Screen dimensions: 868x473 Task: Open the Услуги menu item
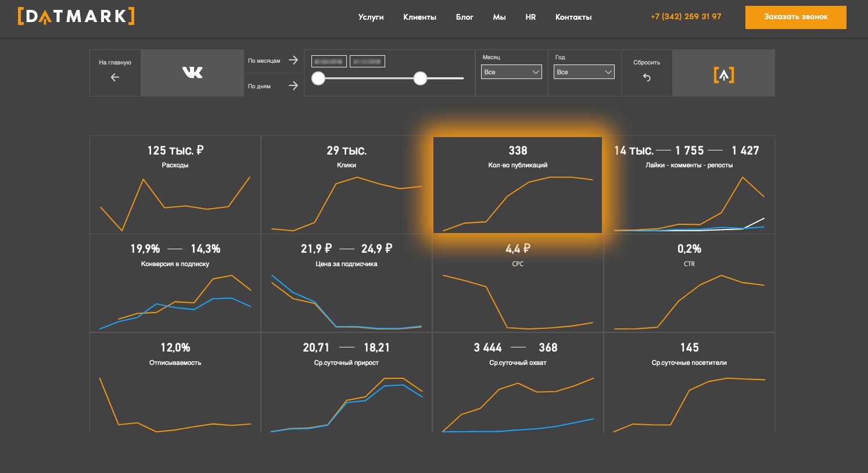(x=371, y=17)
